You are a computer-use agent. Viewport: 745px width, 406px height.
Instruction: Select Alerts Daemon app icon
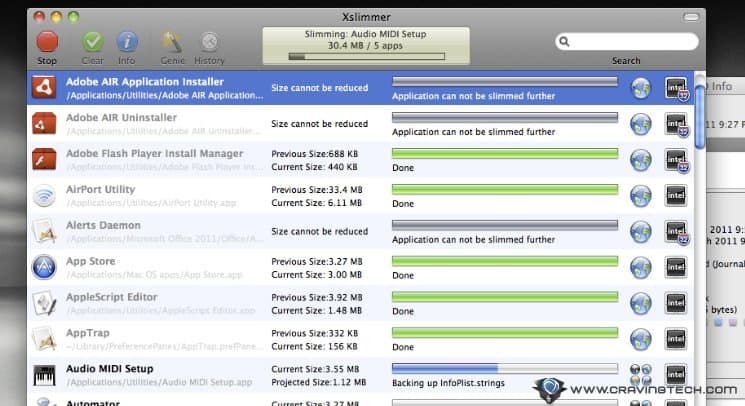[x=44, y=231]
